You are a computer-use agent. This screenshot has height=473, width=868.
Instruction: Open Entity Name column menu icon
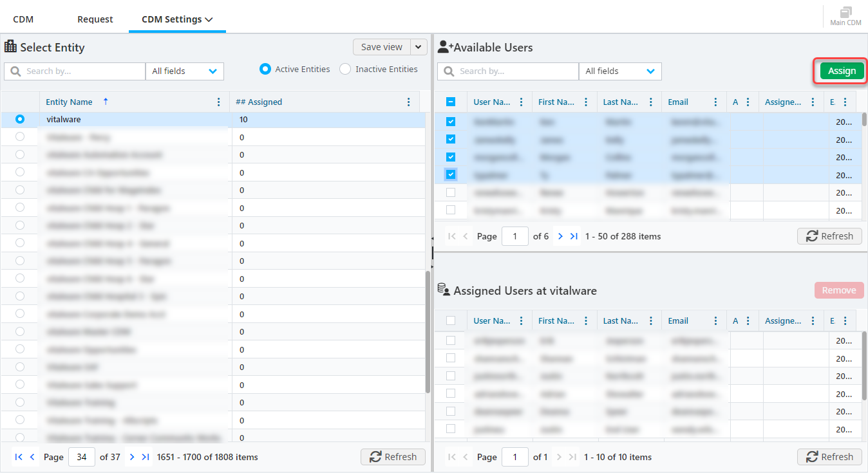(219, 102)
